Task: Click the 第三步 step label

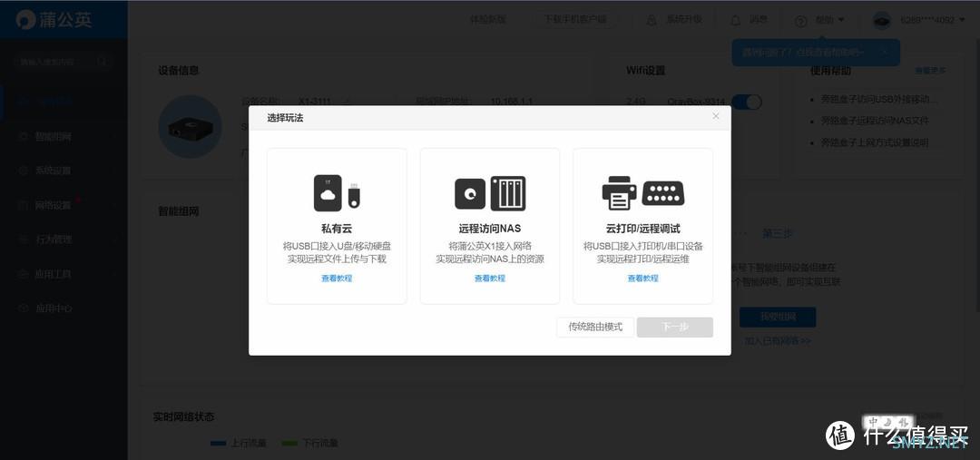Action: click(x=778, y=233)
